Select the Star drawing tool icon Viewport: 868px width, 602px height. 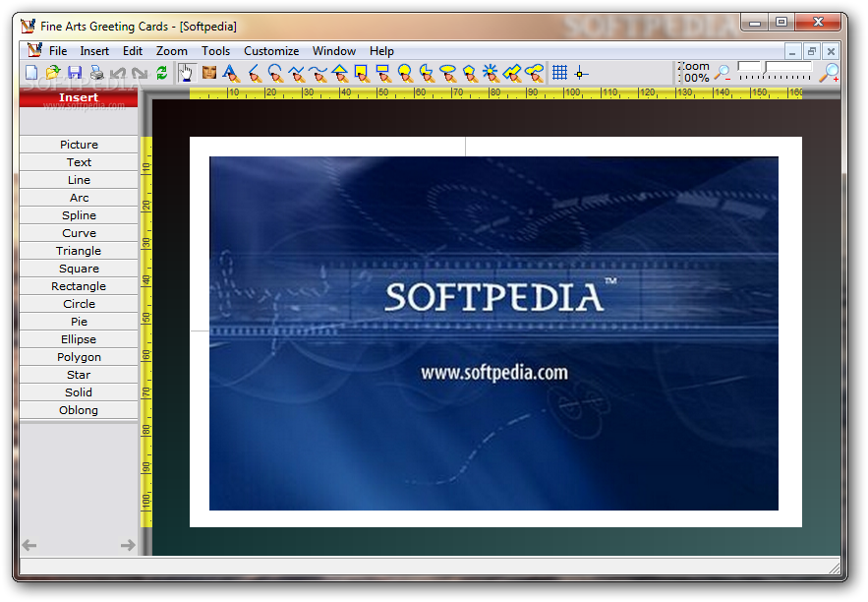click(492, 73)
